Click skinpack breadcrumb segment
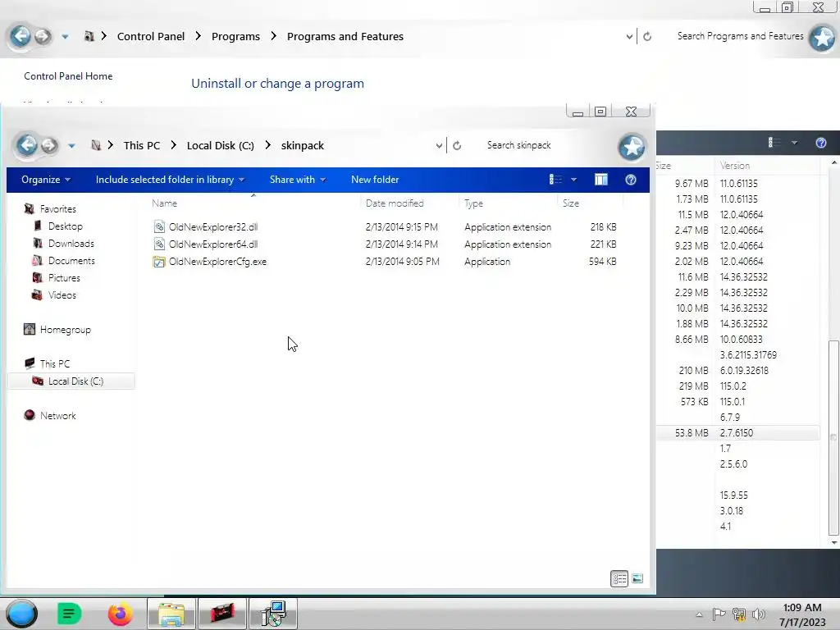The width and height of the screenshot is (840, 630). click(302, 146)
